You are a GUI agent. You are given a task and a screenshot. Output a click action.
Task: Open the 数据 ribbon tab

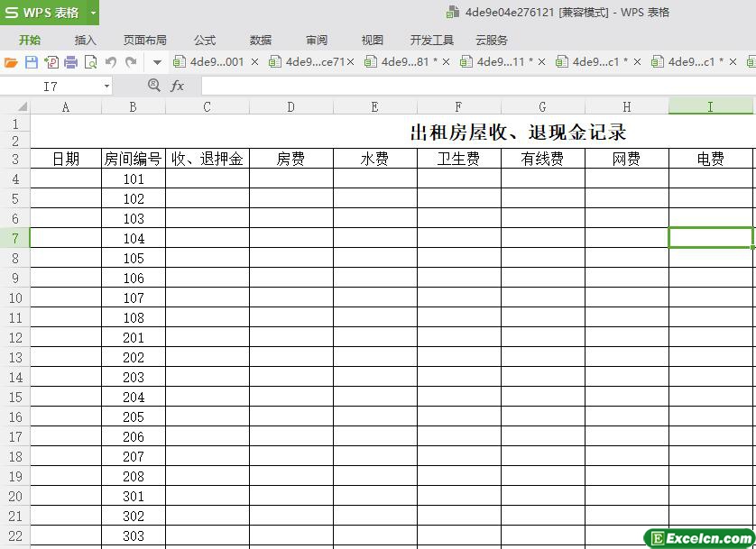coord(261,40)
